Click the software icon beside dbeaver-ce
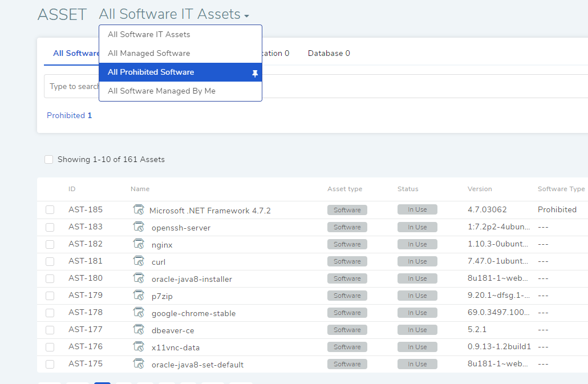 point(139,330)
